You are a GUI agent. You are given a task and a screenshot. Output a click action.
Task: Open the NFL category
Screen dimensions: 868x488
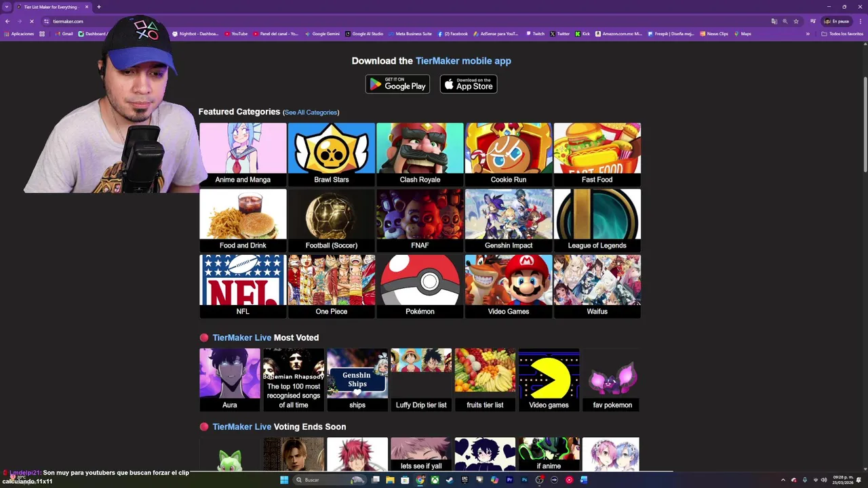point(243,285)
